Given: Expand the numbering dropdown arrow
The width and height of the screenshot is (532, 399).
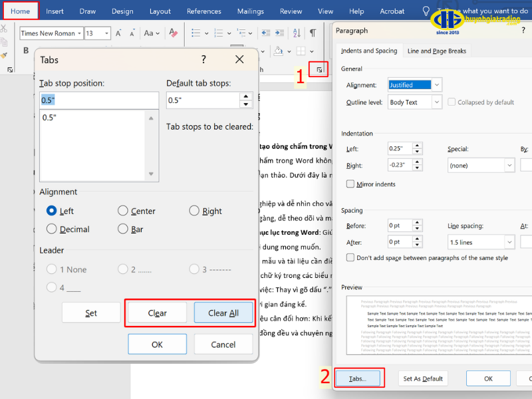Looking at the screenshot, I should coord(229,33).
